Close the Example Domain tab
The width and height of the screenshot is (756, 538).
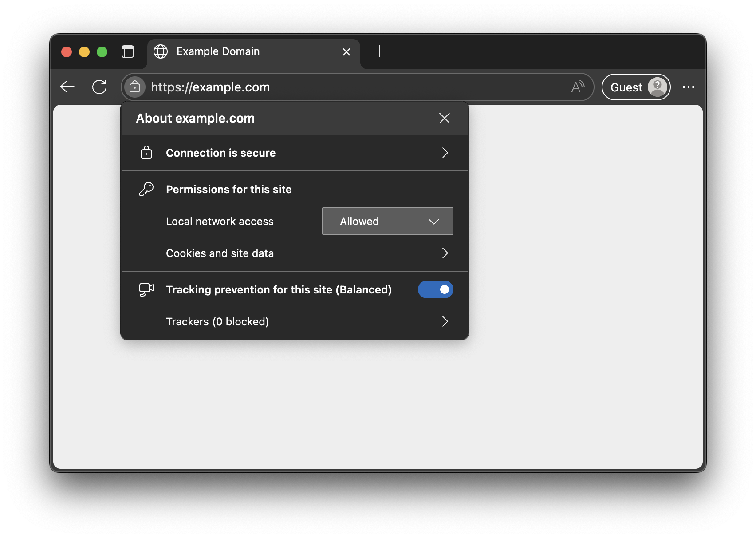(346, 52)
